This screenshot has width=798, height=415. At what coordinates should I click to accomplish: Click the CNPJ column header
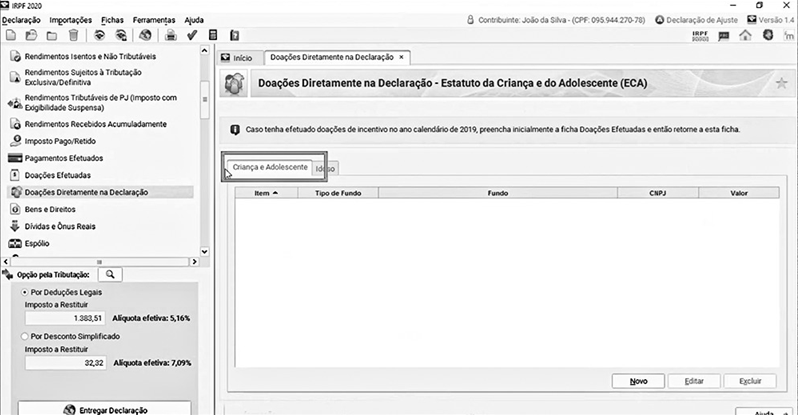[x=658, y=193]
